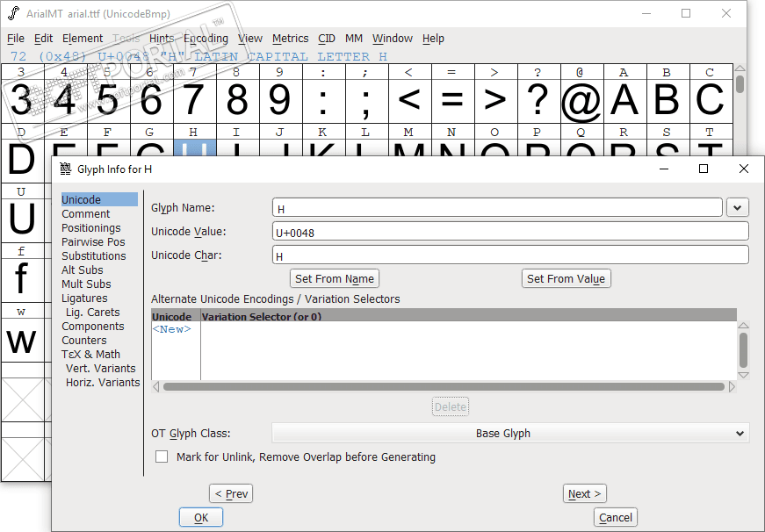
Task: Click the encodings table vertical scrollbar thumb
Action: pyautogui.click(x=743, y=349)
